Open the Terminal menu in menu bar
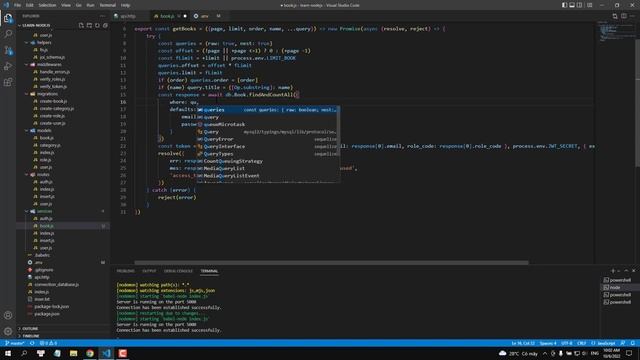640x360 pixels. pos(107,5)
